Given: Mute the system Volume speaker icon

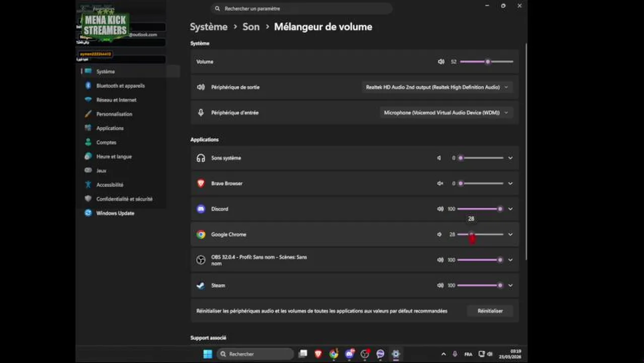Looking at the screenshot, I should coord(441,62).
